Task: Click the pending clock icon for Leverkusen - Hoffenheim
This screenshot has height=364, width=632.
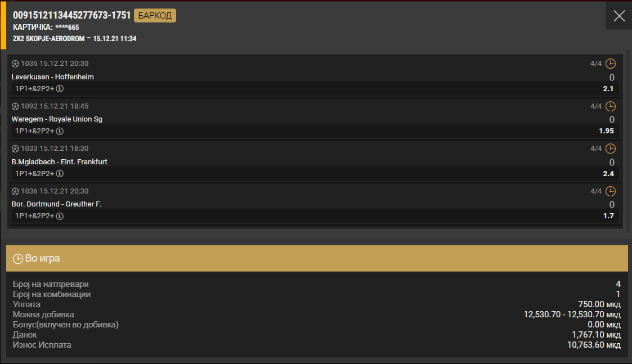Action: (x=611, y=64)
